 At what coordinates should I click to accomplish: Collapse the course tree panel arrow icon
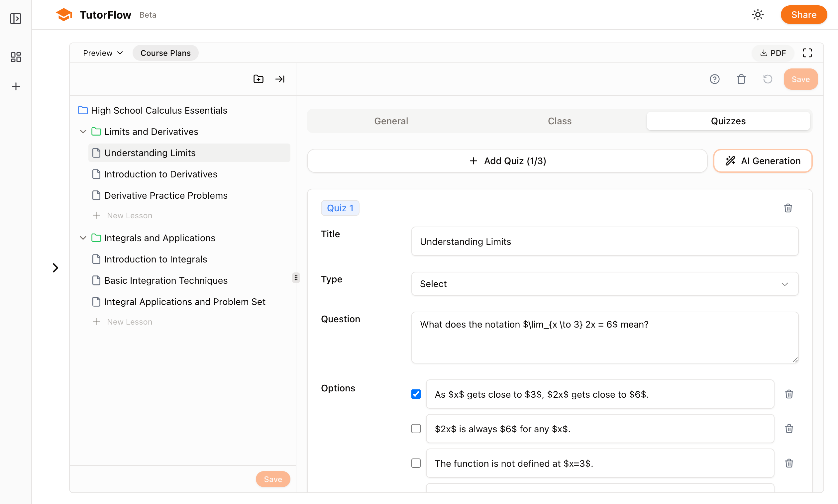pos(280,79)
